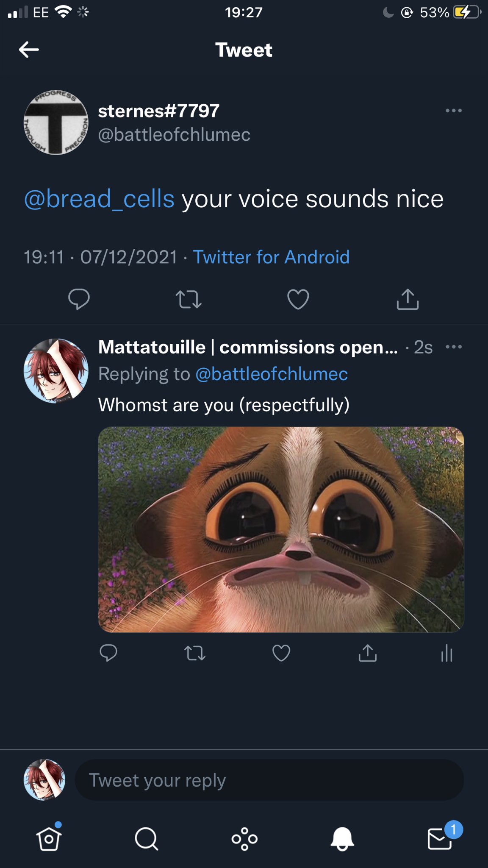488x868 pixels.
Task: Open the Home tab
Action: 49,838
